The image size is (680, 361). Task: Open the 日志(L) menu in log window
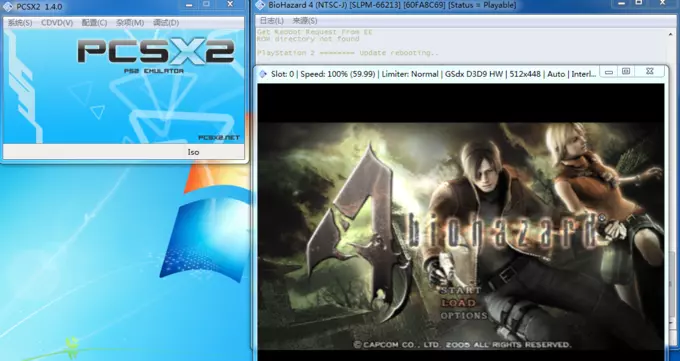click(271, 21)
